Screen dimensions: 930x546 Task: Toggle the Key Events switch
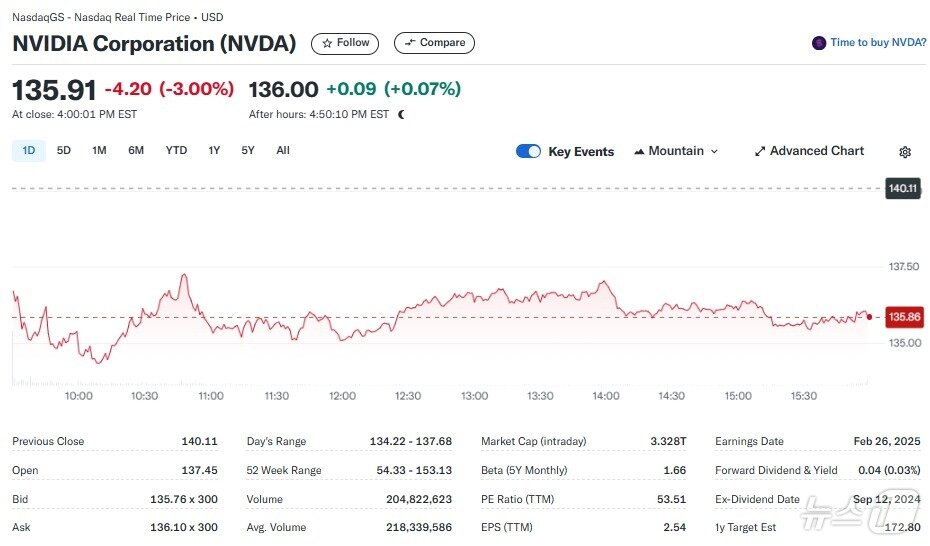(x=528, y=151)
